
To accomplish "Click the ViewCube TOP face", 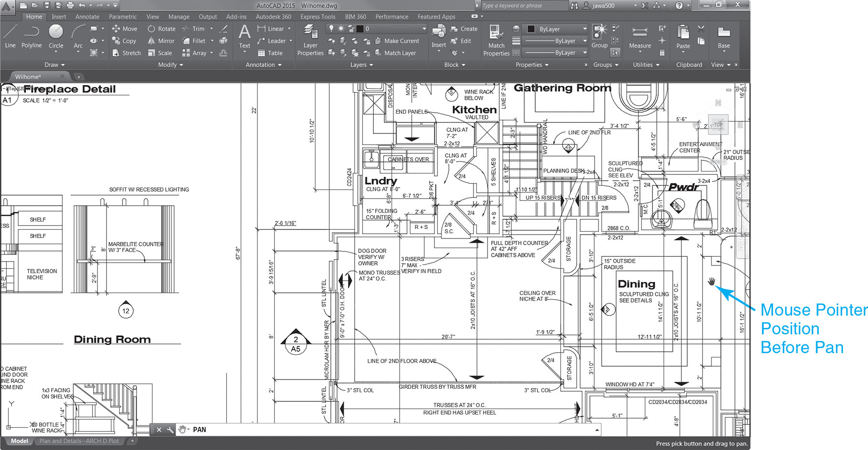I will tap(718, 124).
